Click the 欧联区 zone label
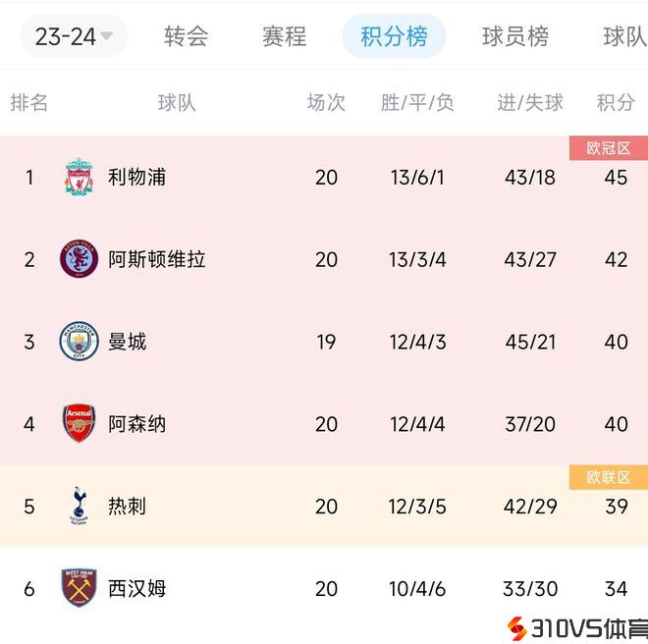 (x=609, y=477)
